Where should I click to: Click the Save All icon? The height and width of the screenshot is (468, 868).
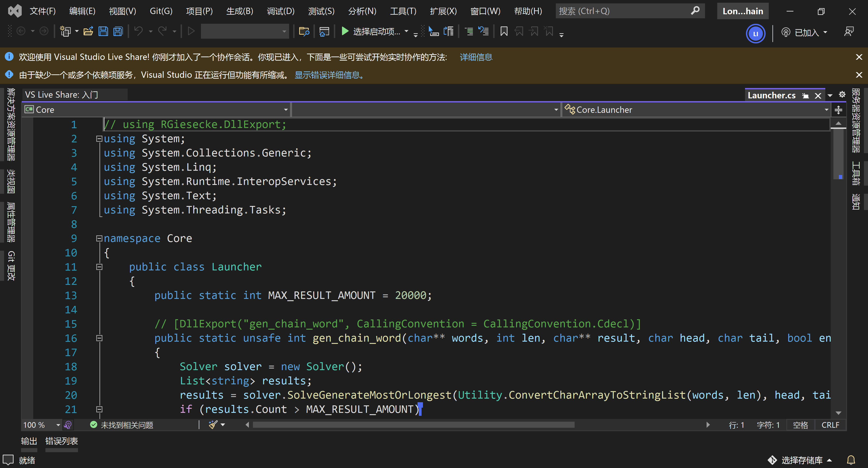[x=118, y=31]
